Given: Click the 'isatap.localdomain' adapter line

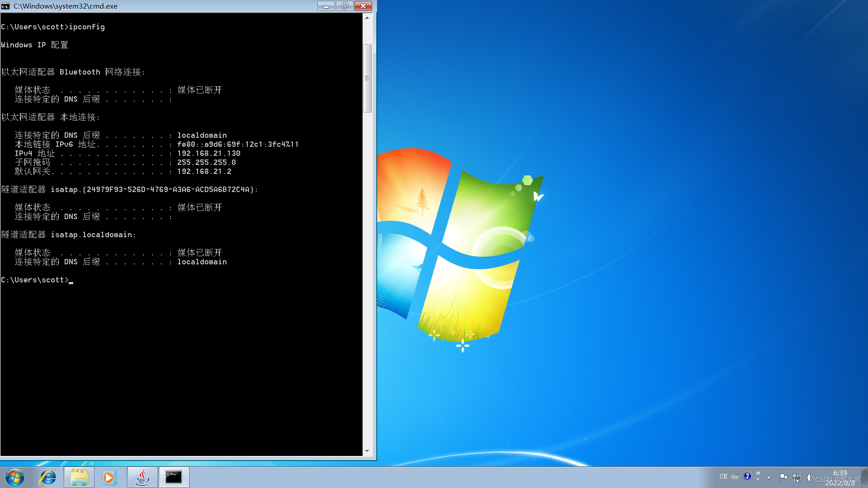Looking at the screenshot, I should pos(69,235).
